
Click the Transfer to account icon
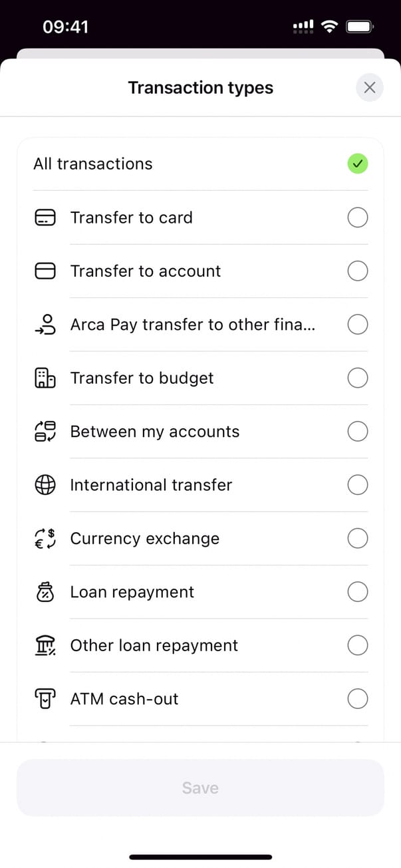(45, 271)
